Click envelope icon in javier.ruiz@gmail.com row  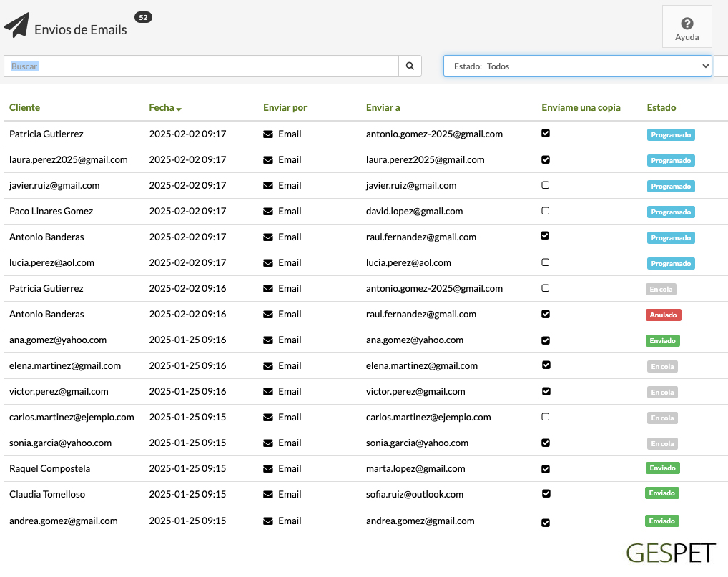pyautogui.click(x=268, y=186)
